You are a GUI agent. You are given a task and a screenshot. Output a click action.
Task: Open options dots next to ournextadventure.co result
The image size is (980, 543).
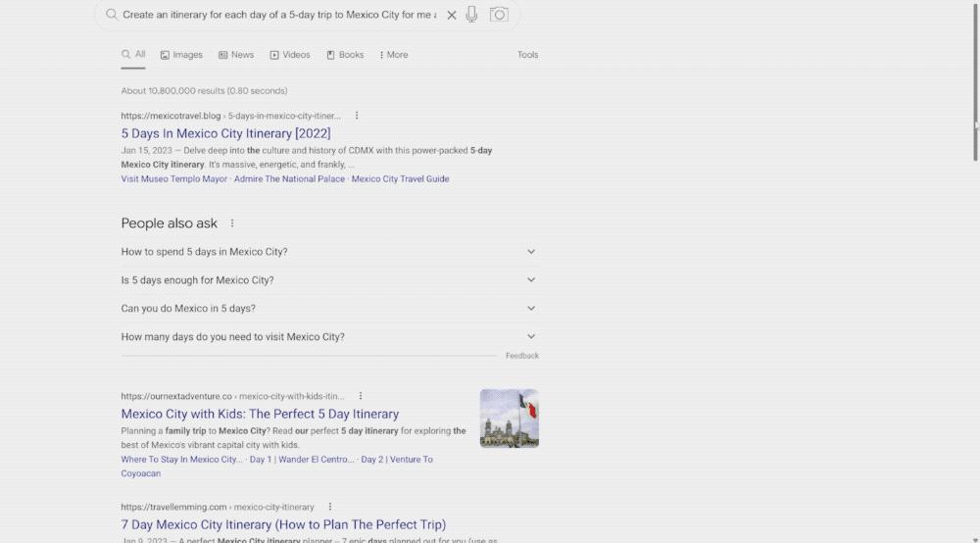coord(360,396)
